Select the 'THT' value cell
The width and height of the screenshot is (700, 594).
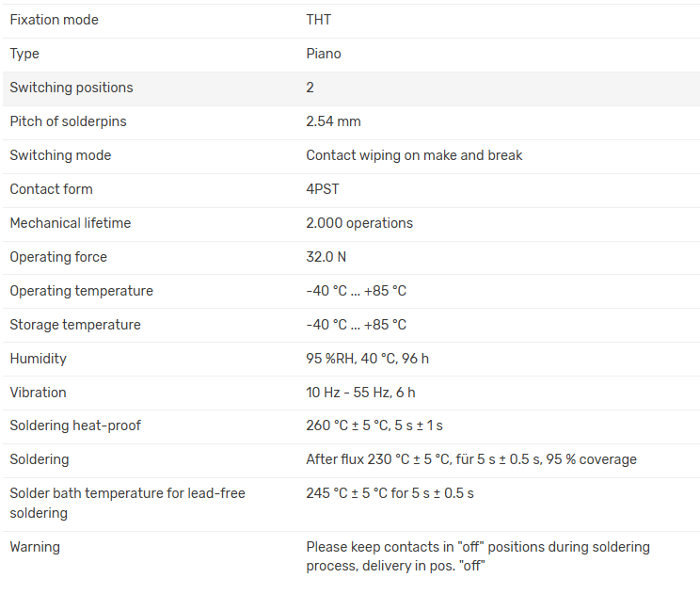pos(319,20)
